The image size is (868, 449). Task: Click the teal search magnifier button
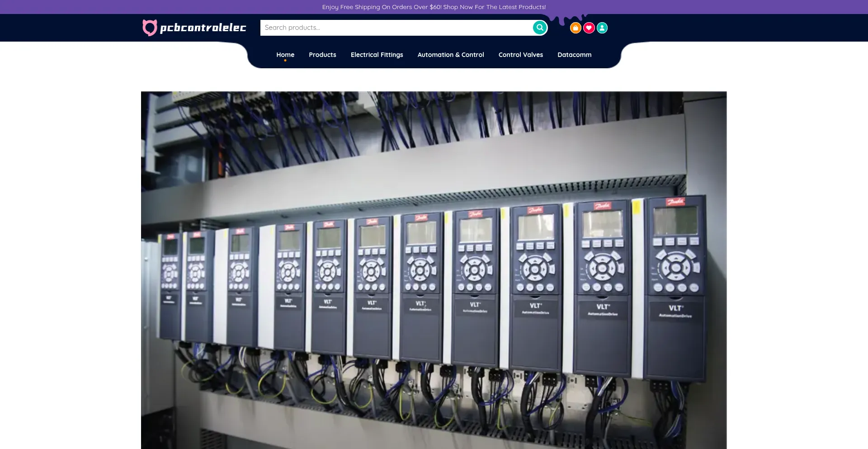pyautogui.click(x=539, y=28)
